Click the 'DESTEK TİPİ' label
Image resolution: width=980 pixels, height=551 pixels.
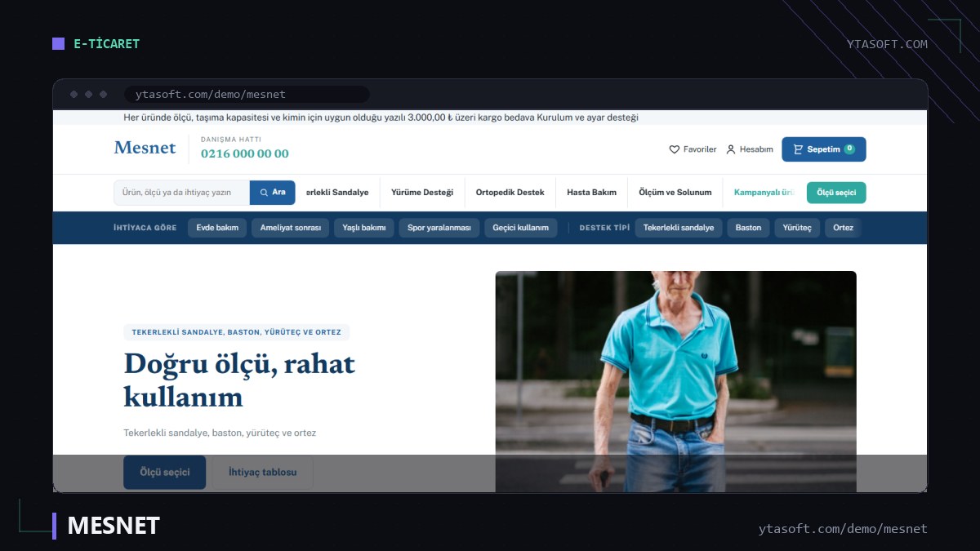[x=604, y=228]
